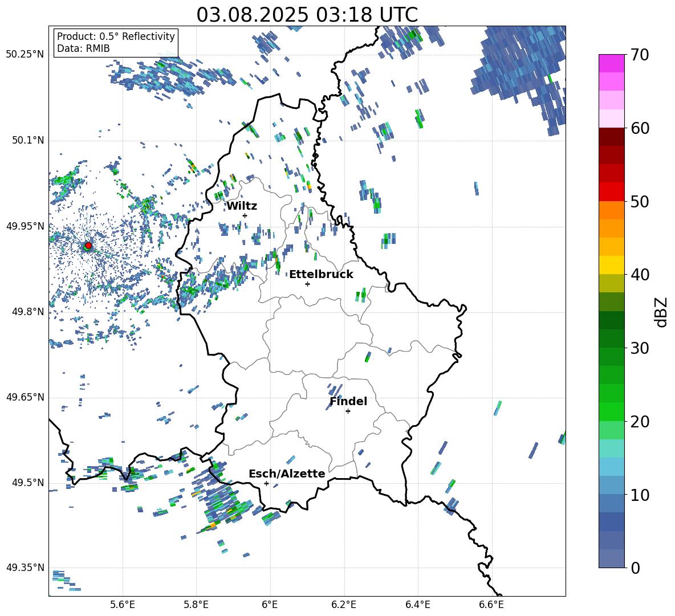Click the colorbar 50 tick label
The height and width of the screenshot is (616, 675).
tap(640, 201)
